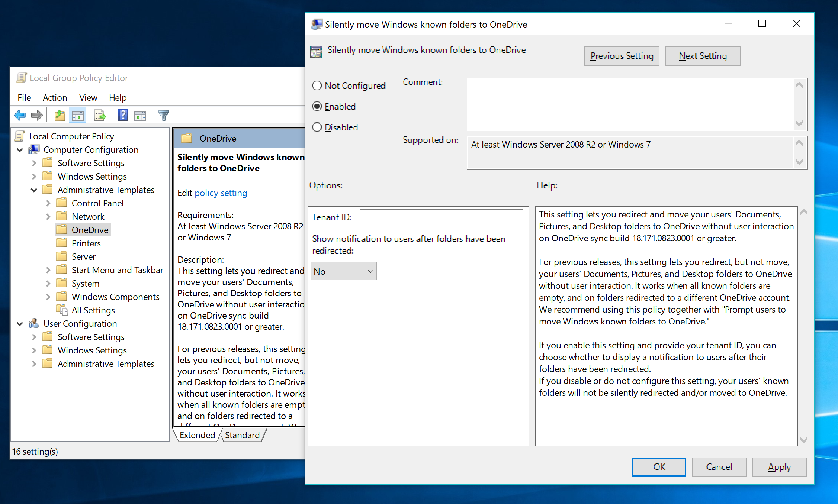
Task: Choose Not Configured for the policy
Action: pyautogui.click(x=317, y=85)
